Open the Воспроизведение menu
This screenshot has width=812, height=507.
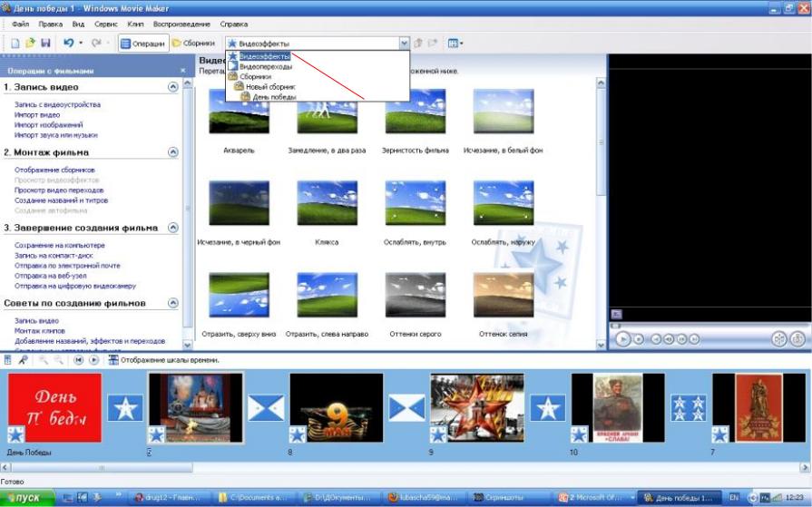(x=181, y=24)
